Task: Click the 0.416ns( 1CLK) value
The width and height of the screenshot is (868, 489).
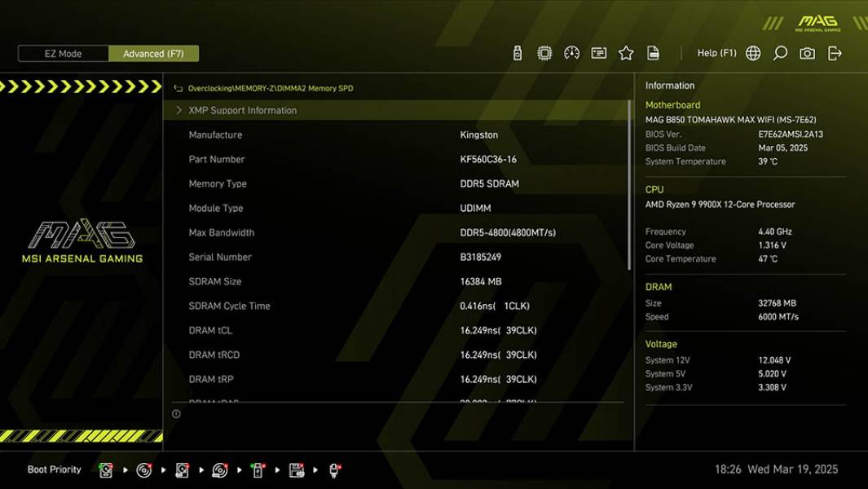Action: coord(495,306)
